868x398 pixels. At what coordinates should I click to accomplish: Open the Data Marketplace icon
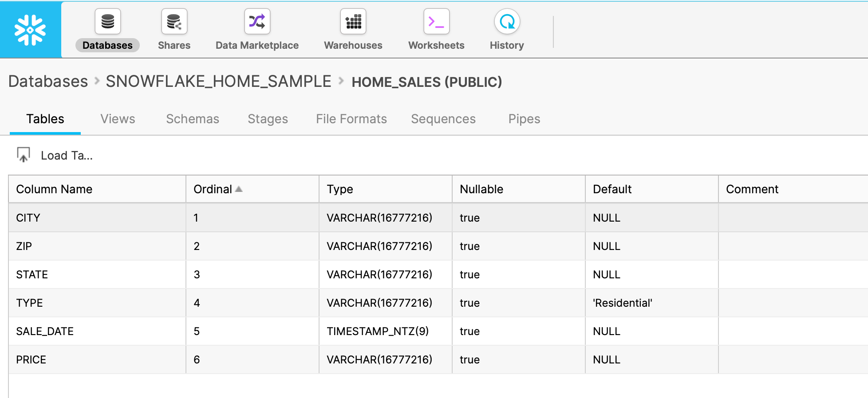pyautogui.click(x=257, y=21)
